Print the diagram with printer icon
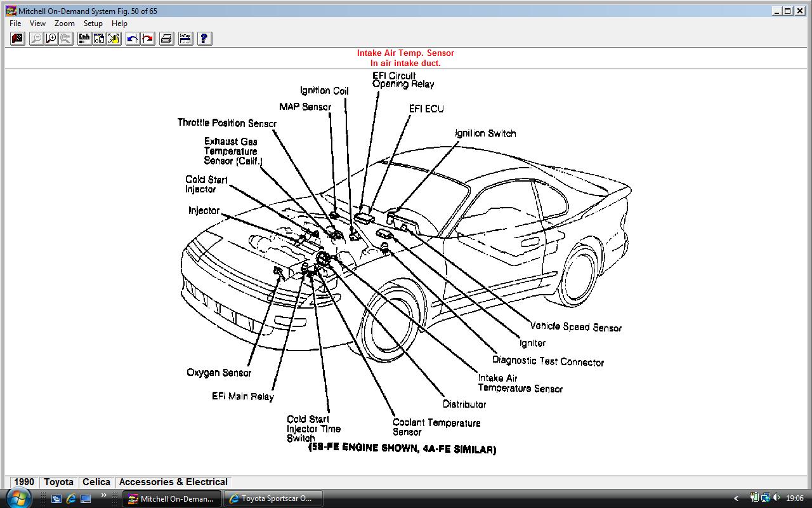This screenshot has width=812, height=508. 166,39
